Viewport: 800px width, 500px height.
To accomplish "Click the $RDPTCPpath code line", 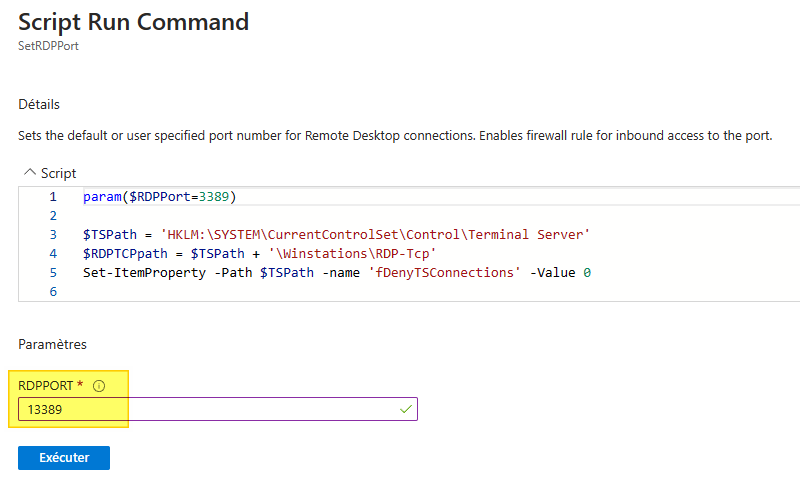I will pyautogui.click(x=260, y=253).
